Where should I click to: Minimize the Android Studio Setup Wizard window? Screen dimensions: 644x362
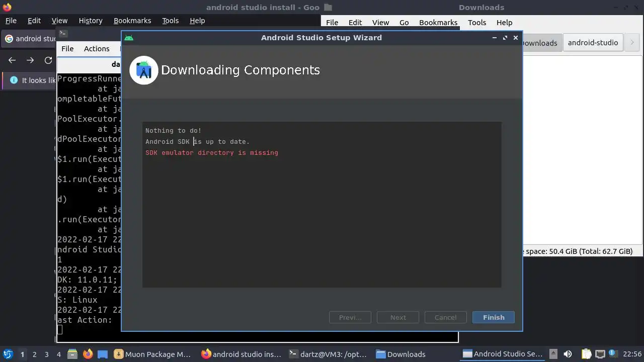[495, 38]
